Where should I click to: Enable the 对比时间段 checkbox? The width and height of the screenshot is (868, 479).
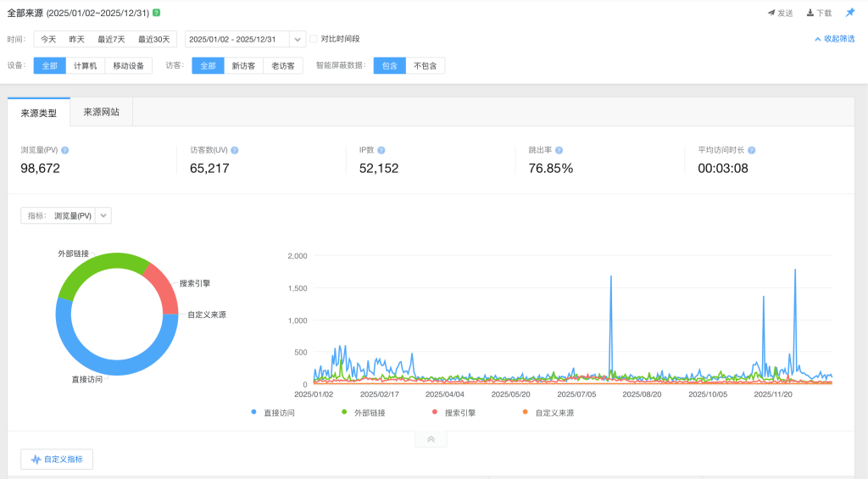pos(314,39)
